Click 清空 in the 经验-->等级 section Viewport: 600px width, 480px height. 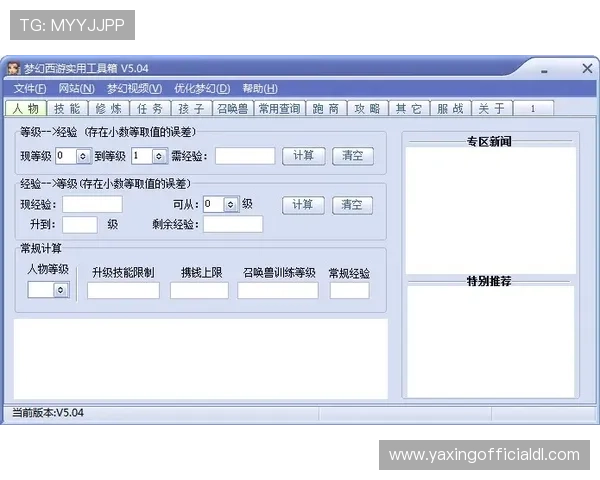(352, 205)
